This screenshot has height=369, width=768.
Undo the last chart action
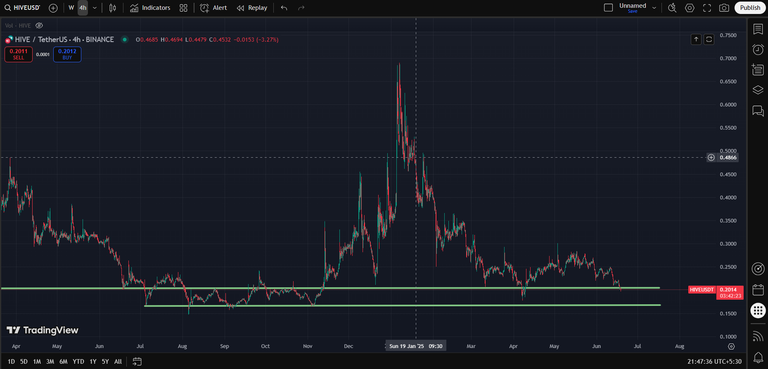[x=284, y=8]
